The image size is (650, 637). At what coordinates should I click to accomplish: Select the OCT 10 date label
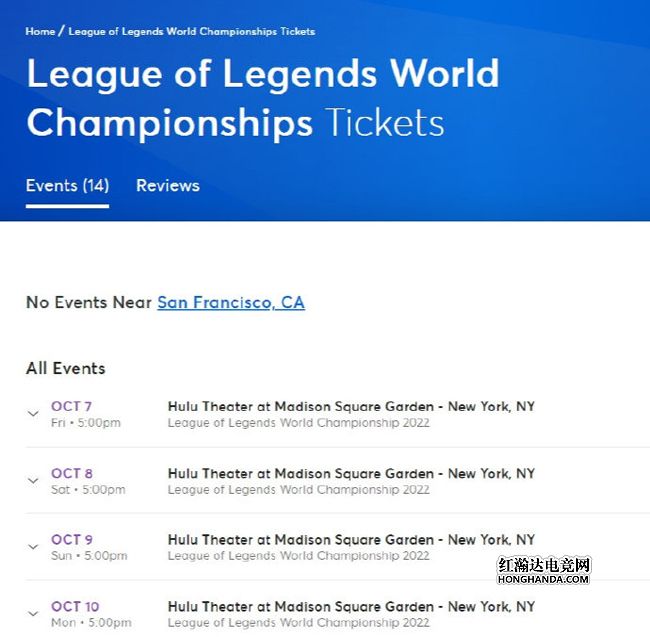coord(75,606)
